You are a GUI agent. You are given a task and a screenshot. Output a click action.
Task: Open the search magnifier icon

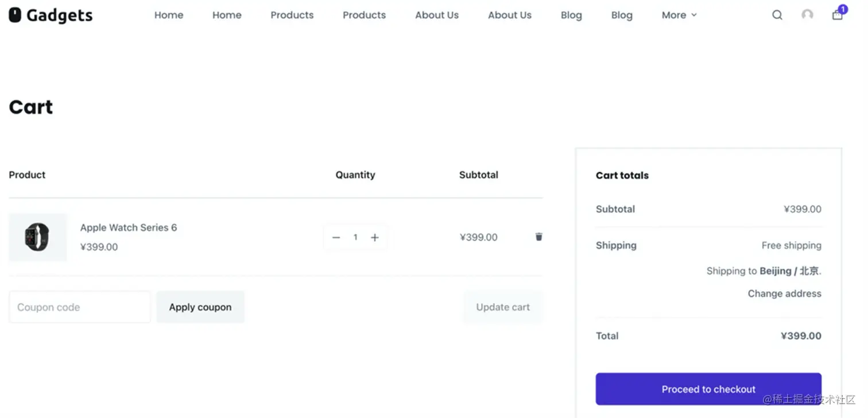point(777,15)
